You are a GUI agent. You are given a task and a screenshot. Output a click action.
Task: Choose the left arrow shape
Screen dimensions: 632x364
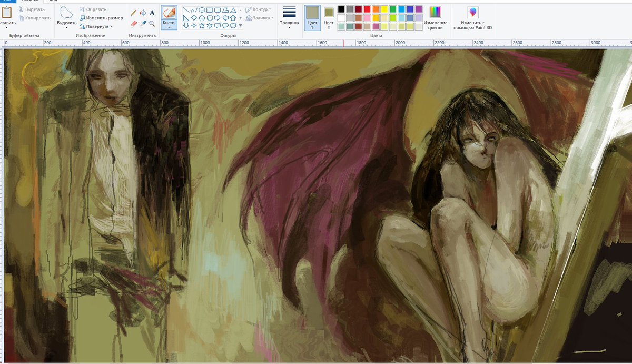point(225,18)
